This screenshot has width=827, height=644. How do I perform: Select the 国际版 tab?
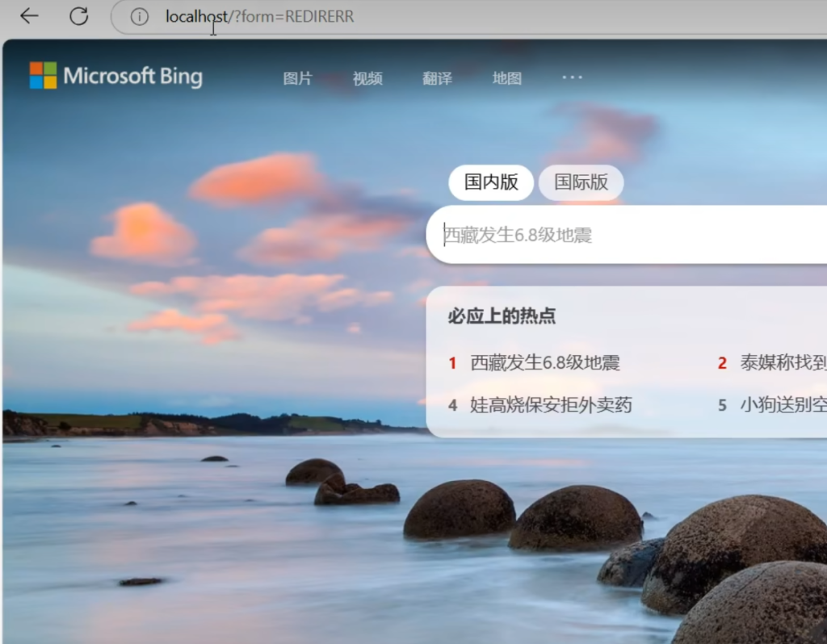(x=581, y=182)
